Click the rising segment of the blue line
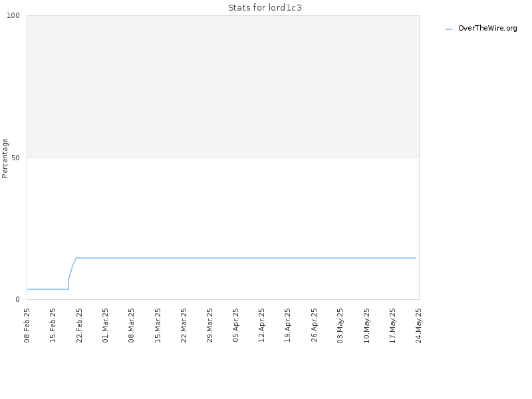This screenshot has width=532, height=399. point(72,269)
